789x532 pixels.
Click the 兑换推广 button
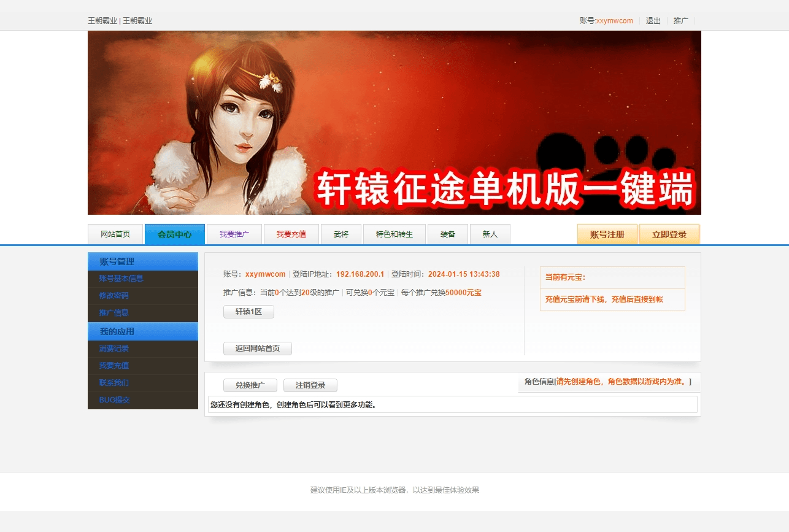(x=250, y=385)
